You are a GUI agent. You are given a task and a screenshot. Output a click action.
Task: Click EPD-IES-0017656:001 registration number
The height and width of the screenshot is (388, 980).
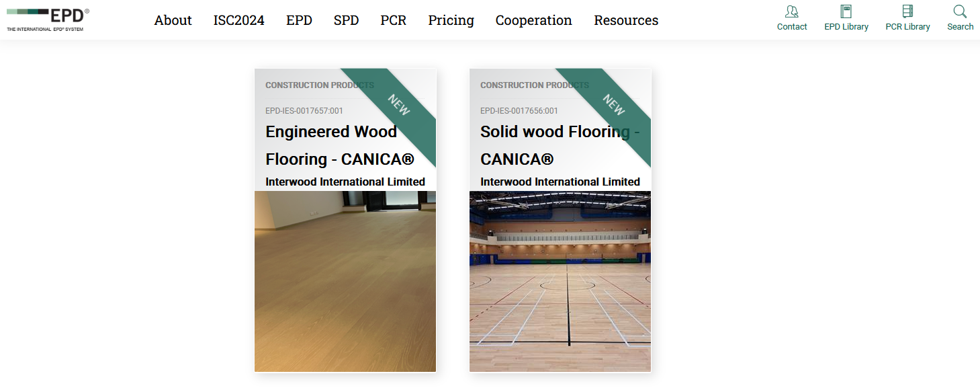click(519, 111)
